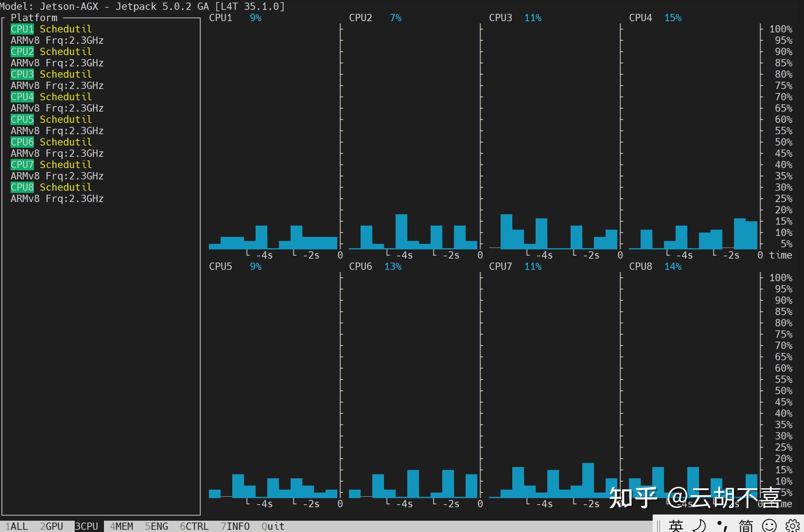Viewport: 804px width, 532px height.
Task: Open the 5ENG tab
Action: point(156,526)
